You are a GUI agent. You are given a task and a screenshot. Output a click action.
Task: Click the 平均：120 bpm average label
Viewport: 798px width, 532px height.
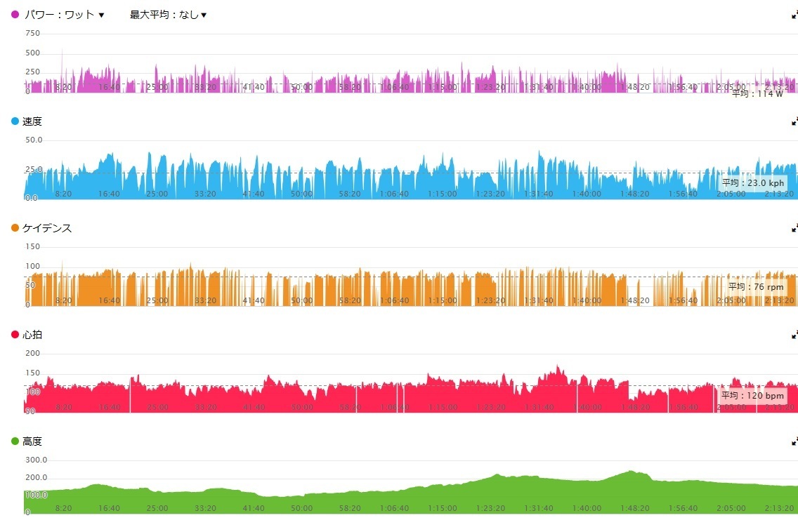point(752,396)
